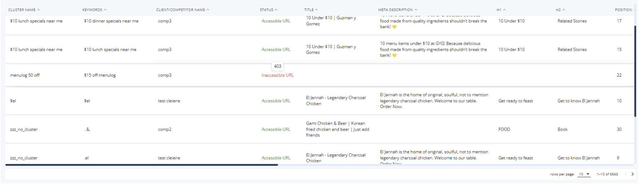644x185 pixels.
Task: Click the Position column header
Action: click(623, 10)
